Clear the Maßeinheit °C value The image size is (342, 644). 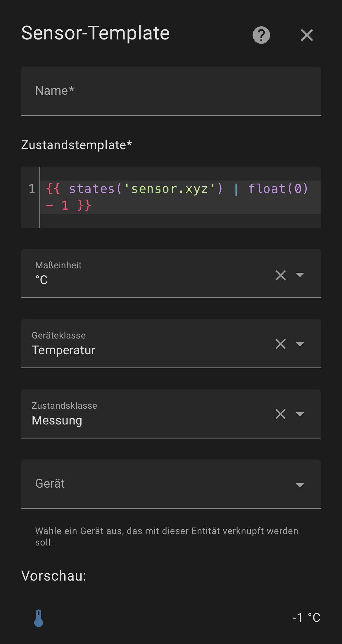281,275
